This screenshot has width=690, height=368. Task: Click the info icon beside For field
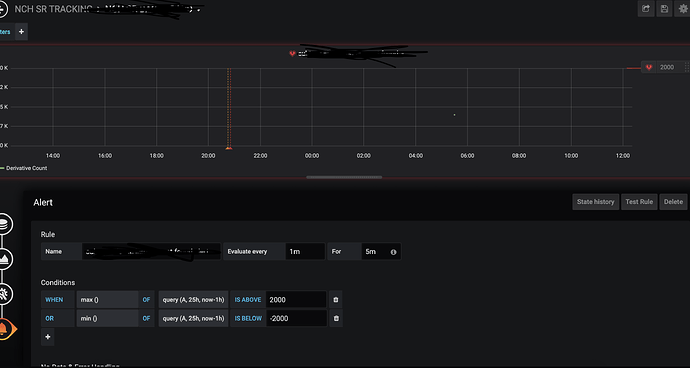click(x=393, y=252)
